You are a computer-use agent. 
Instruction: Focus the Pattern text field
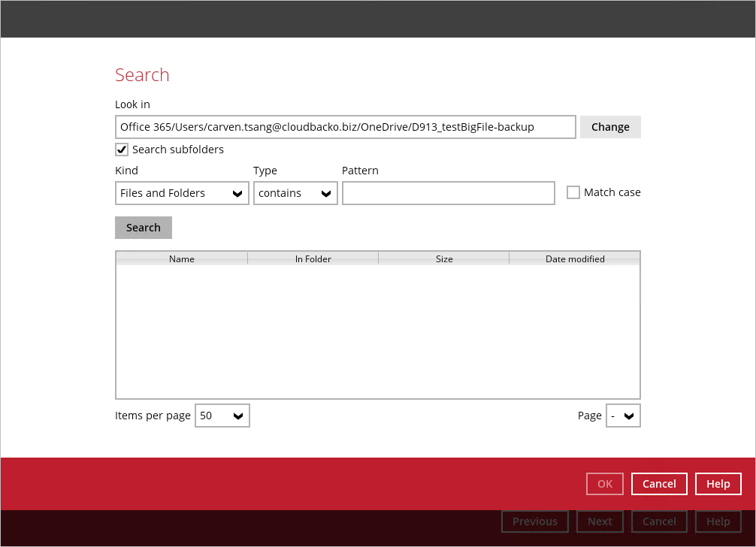pyautogui.click(x=449, y=193)
